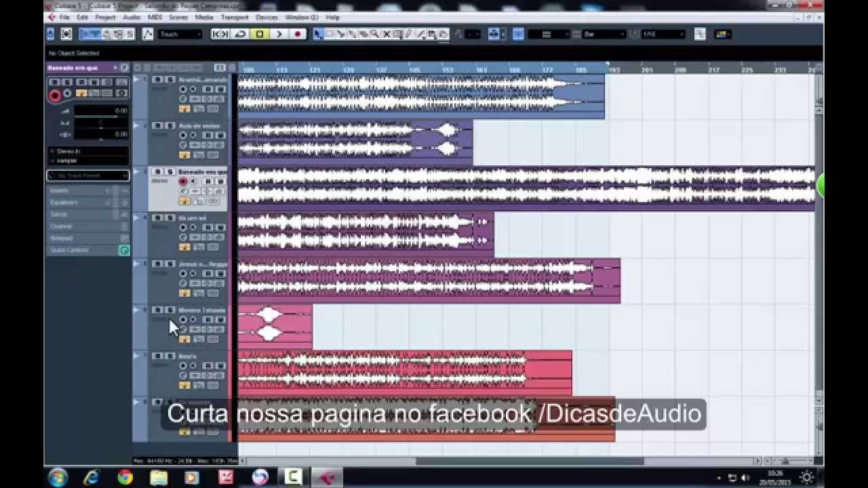Open the Audio menu
The height and width of the screenshot is (488, 868).
(x=132, y=17)
